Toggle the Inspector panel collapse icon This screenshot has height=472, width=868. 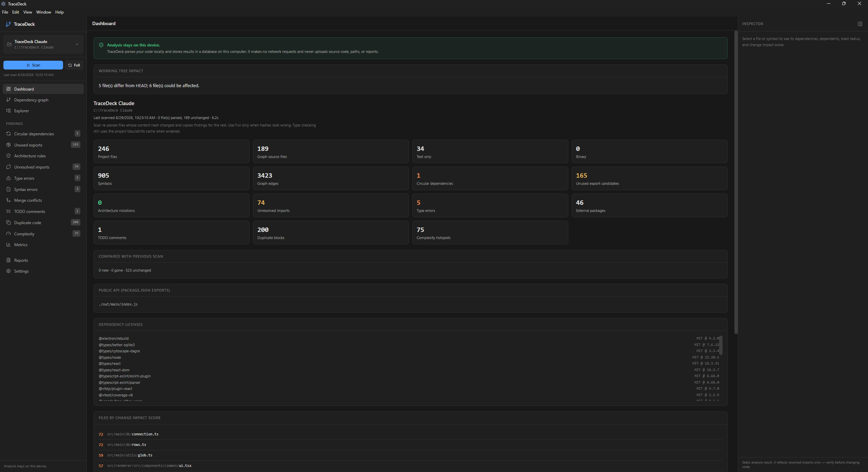(860, 24)
